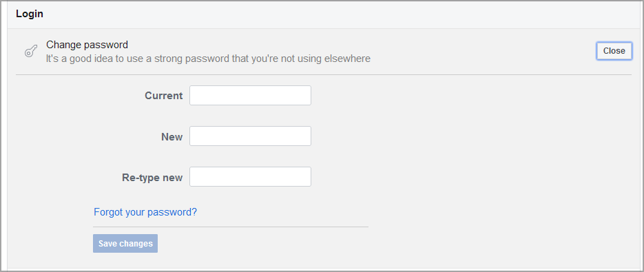This screenshot has height=272, width=644.
Task: Submit with the blue Save changes button
Action: tap(125, 244)
